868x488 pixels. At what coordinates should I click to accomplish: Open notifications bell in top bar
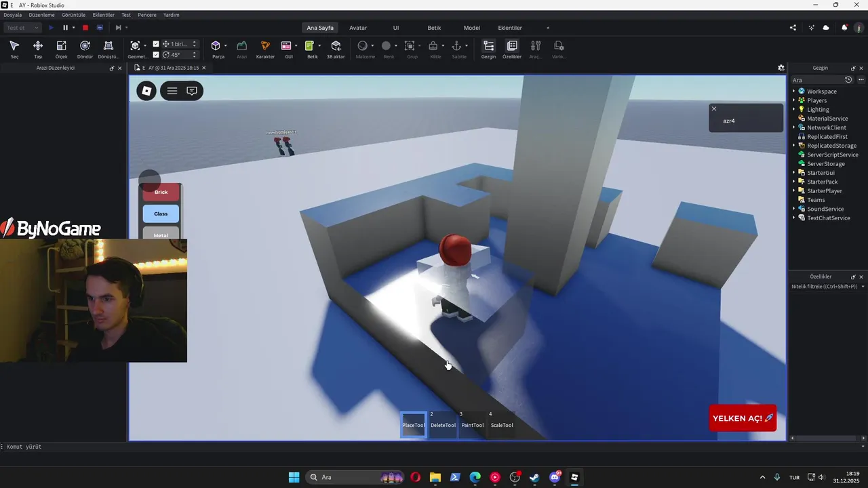click(x=844, y=28)
